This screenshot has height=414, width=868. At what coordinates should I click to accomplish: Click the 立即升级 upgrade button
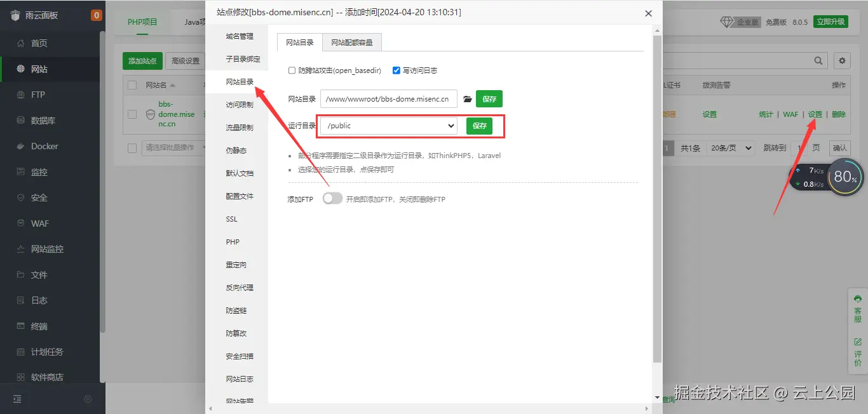[831, 22]
